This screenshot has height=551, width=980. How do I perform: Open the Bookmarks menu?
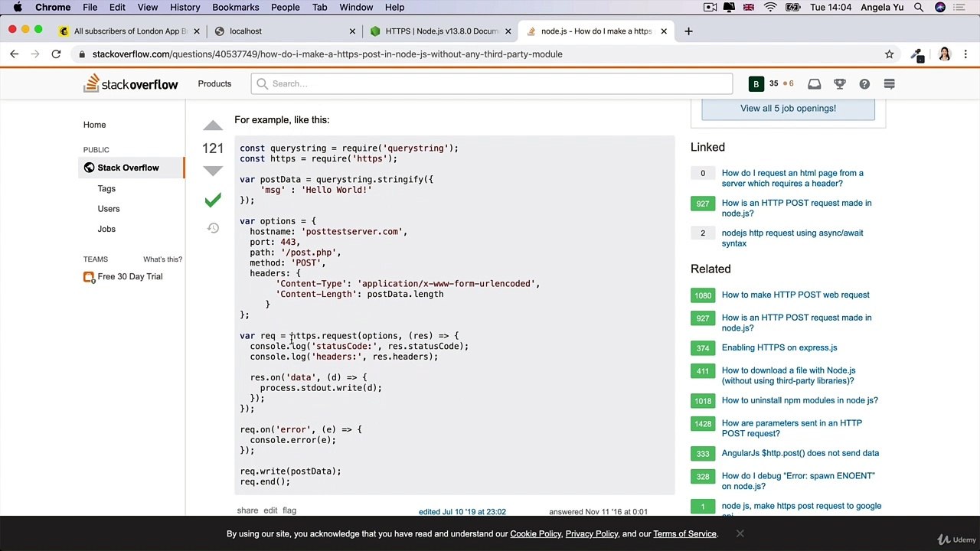click(235, 8)
